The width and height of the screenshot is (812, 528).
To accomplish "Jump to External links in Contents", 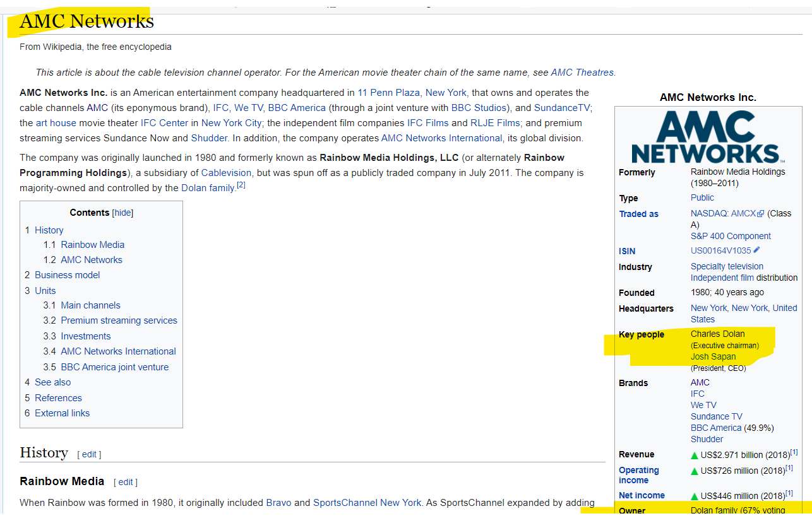I will (x=57, y=413).
